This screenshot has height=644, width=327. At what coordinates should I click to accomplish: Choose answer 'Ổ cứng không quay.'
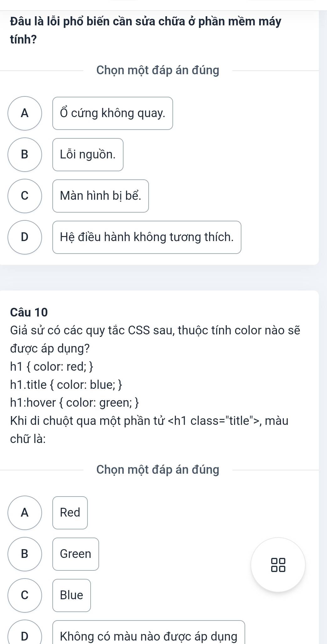tap(113, 113)
